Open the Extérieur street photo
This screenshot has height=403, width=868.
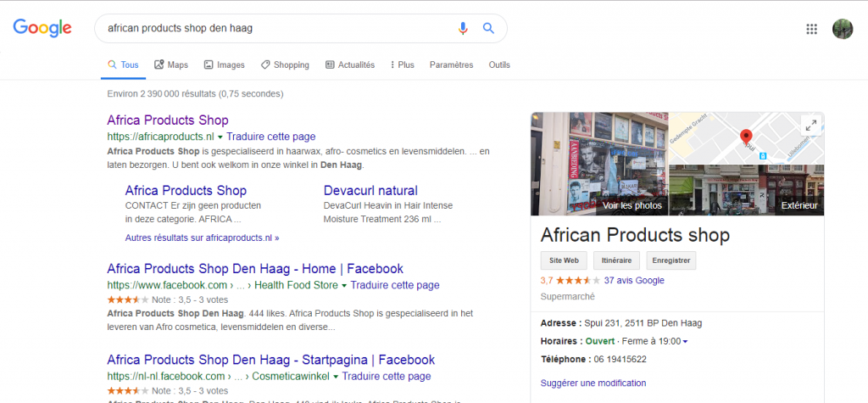pyautogui.click(x=747, y=190)
